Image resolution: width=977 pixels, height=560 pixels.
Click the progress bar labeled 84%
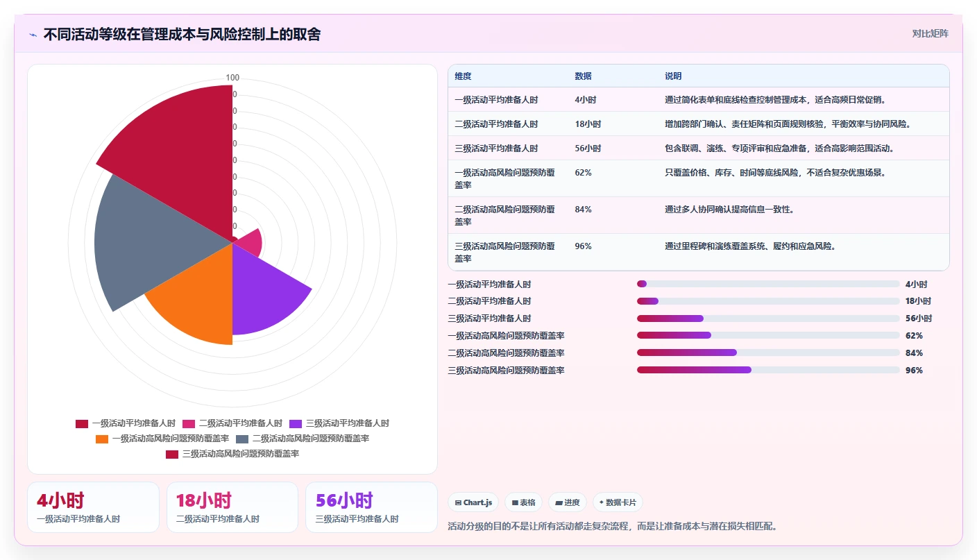click(768, 353)
